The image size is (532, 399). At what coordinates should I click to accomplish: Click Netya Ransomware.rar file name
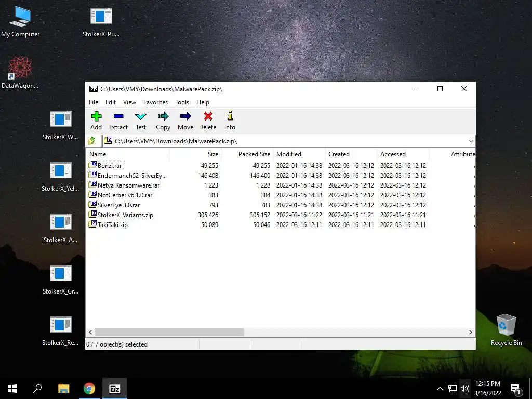click(x=129, y=185)
